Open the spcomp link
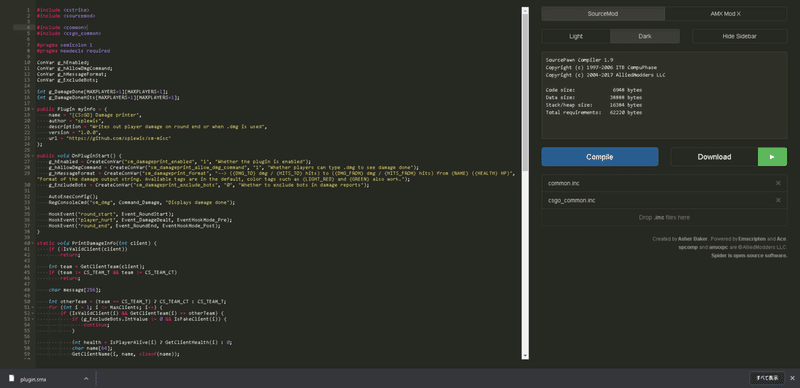Screen dimensions: 800x388 pos(687,247)
